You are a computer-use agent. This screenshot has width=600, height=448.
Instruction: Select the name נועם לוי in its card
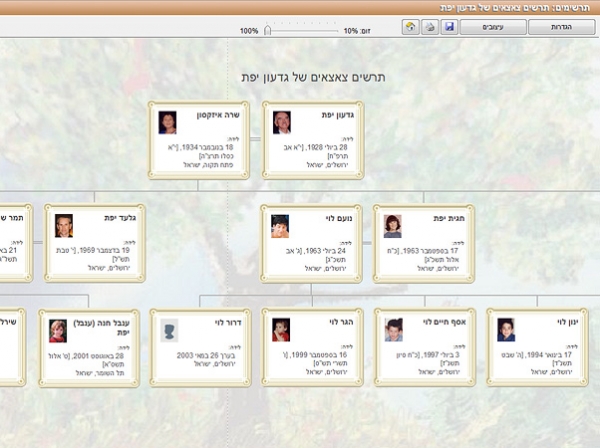click(x=339, y=218)
